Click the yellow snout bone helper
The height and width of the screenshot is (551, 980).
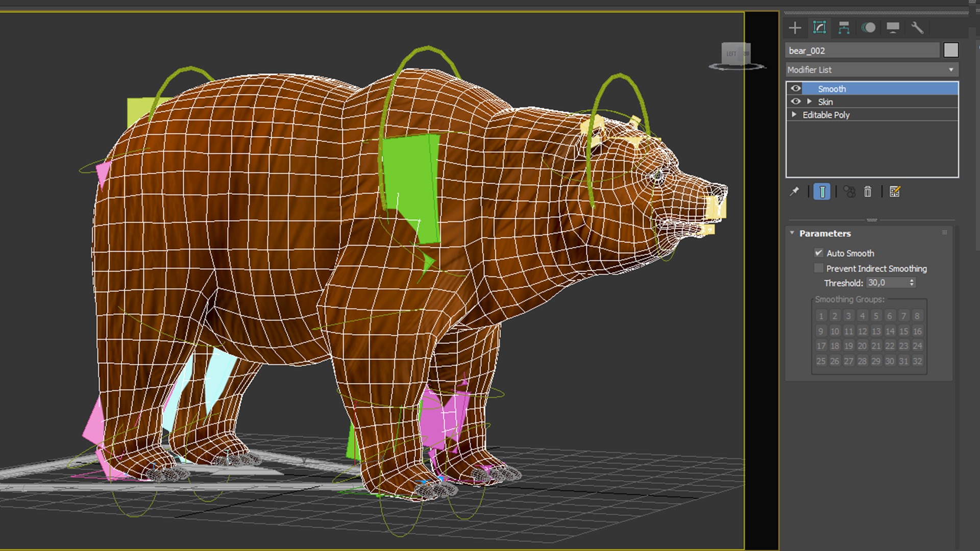[715, 208]
